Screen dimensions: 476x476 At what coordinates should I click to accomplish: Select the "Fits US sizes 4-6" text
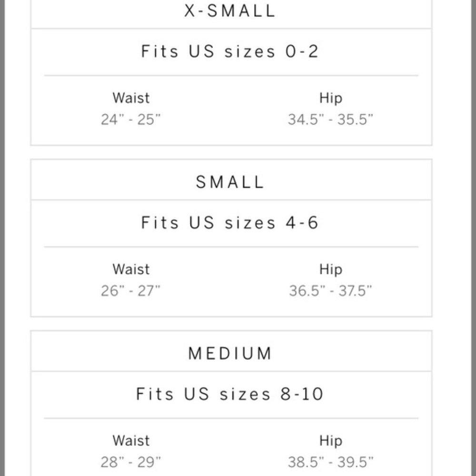(230, 222)
